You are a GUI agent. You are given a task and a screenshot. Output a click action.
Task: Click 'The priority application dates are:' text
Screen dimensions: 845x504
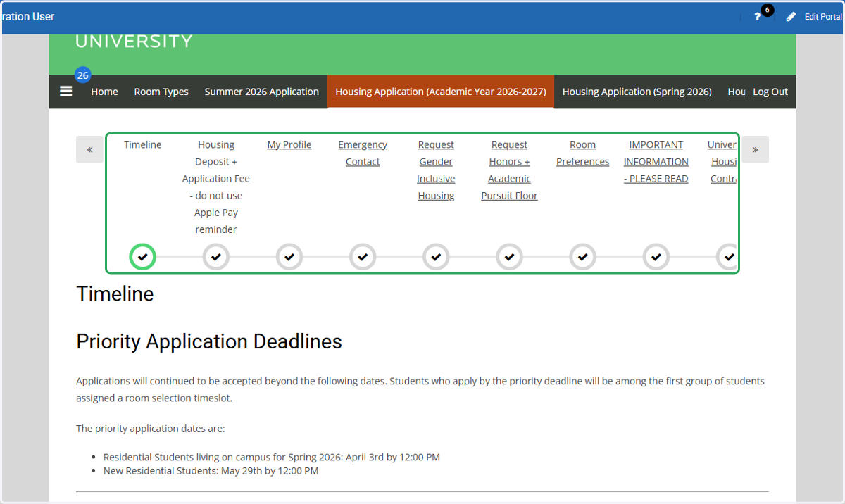pos(151,429)
